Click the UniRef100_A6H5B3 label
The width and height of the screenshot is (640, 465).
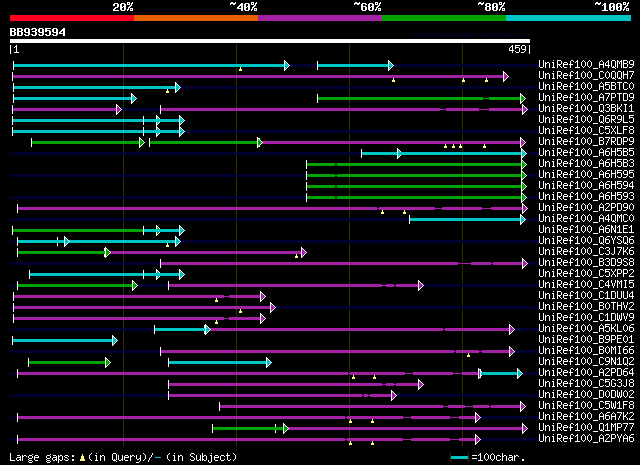pyautogui.click(x=586, y=163)
